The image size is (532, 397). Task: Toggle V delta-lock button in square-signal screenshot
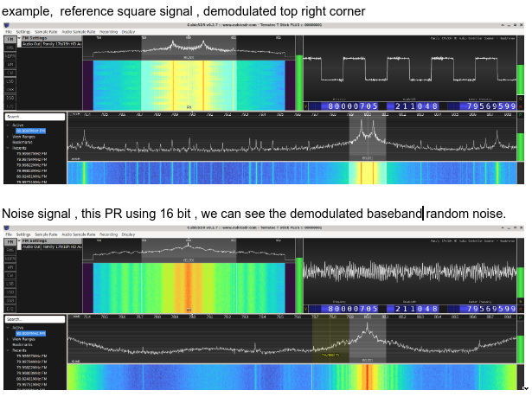[x=305, y=106]
